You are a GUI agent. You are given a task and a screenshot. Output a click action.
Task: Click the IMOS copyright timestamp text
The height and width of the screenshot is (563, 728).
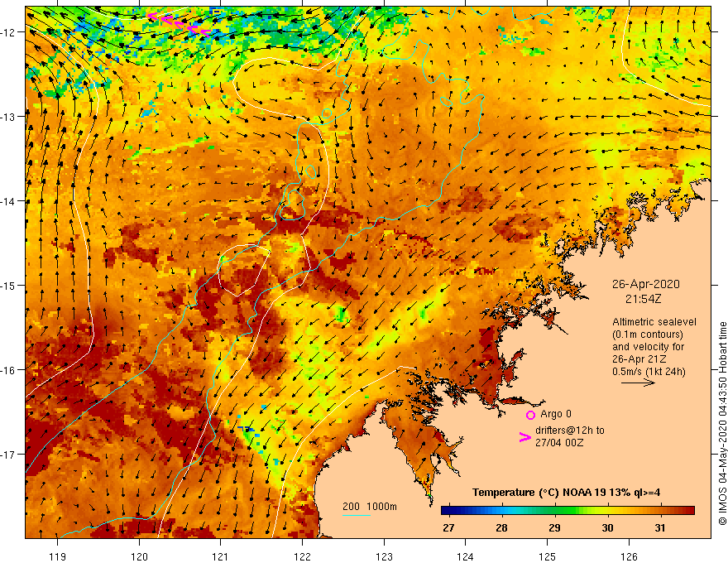722,423
